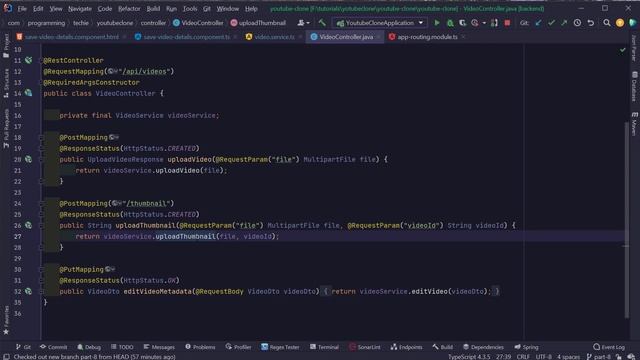640x360 pixels.
Task: Open the user/account dropdown in the toolbar
Action: tap(303, 23)
